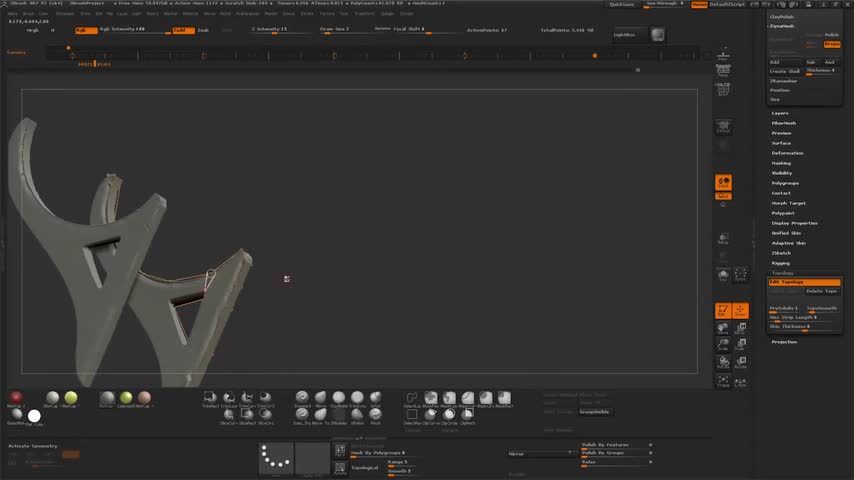Viewport: 854px width, 480px height.
Task: Choose the yellow-green MatCap material sphere
Action: 71,398
